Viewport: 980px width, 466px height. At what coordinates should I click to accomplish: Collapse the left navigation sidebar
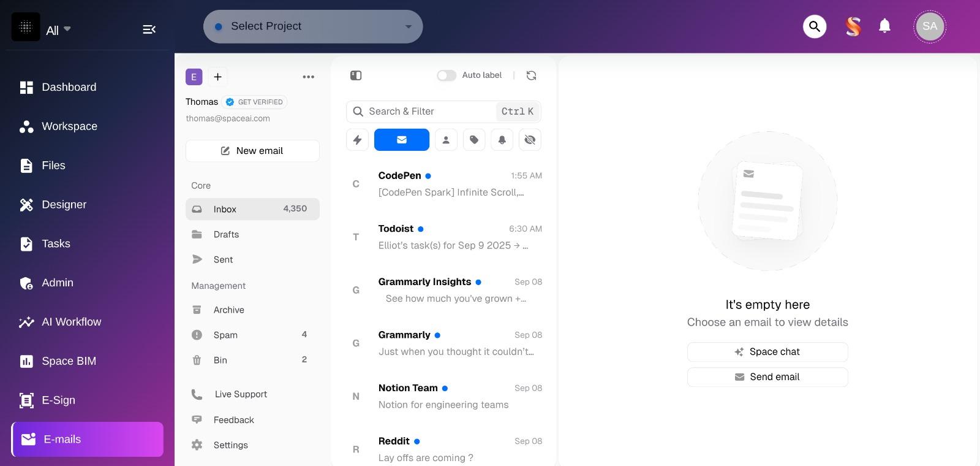click(149, 29)
